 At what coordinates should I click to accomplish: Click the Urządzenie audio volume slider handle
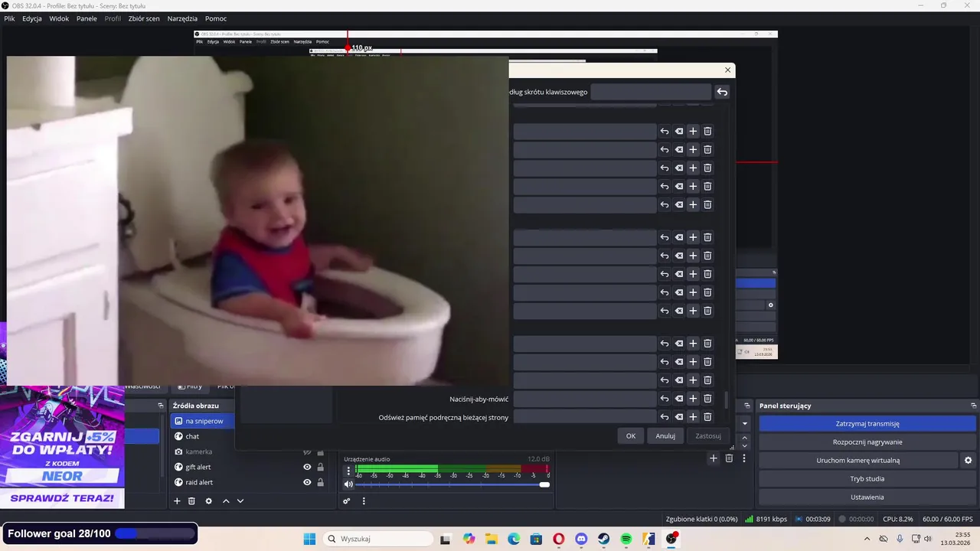[x=544, y=484]
